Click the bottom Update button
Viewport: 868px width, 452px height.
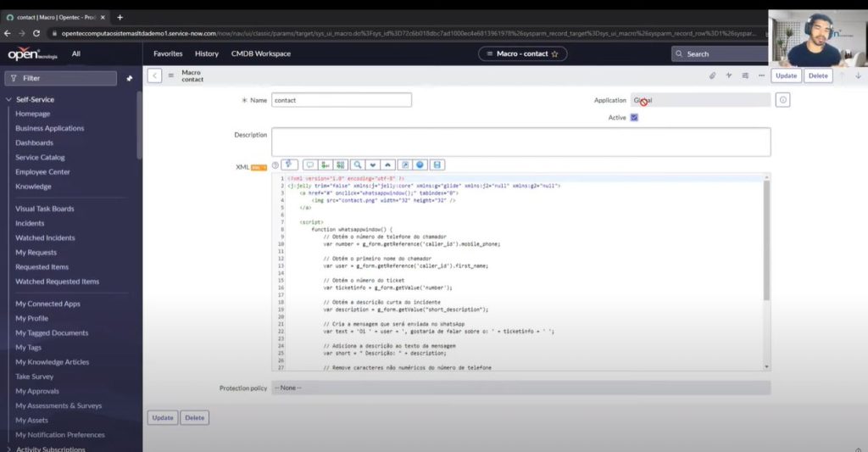coord(163,418)
